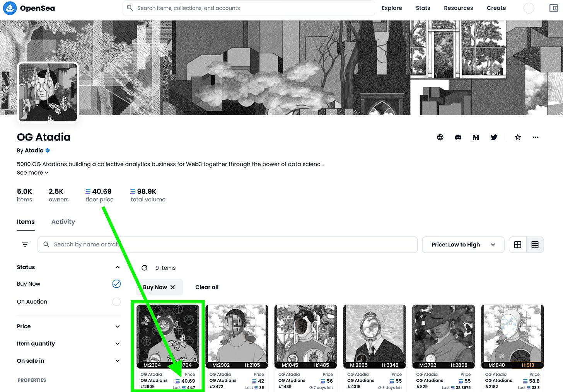Open the OG Atadia collection avatar image
Screen dimensions: 563x392
click(x=48, y=92)
